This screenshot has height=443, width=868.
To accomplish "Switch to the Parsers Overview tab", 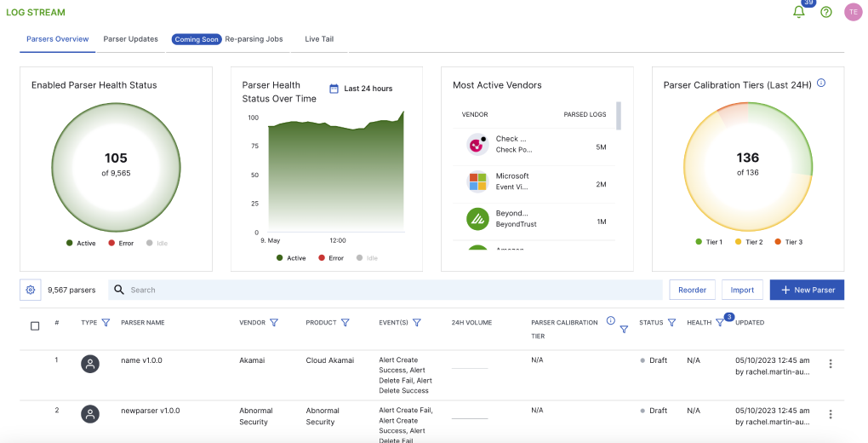I will (58, 39).
